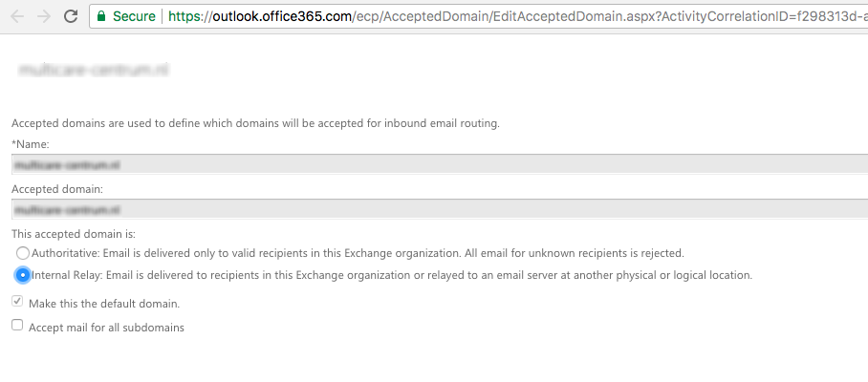Select the Authoritative radio button

coord(23,253)
